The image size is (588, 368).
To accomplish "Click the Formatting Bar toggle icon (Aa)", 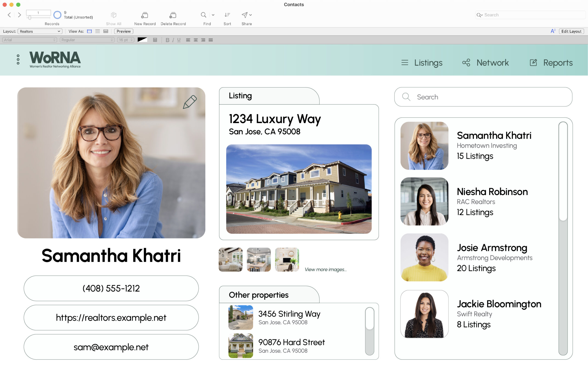I will 553,31.
